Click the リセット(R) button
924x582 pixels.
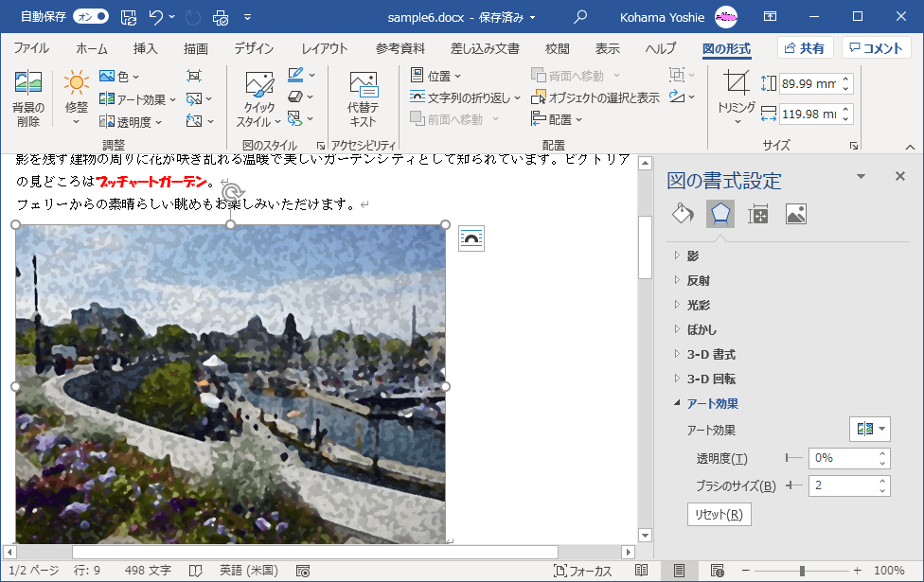tap(719, 514)
